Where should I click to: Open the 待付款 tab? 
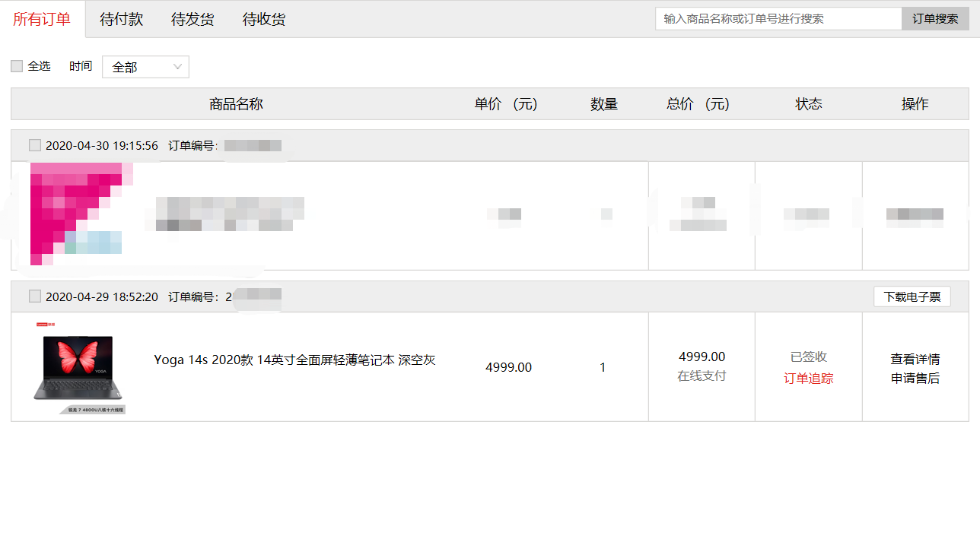pyautogui.click(x=121, y=19)
